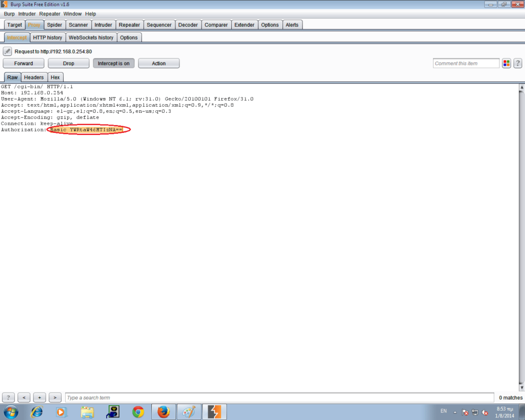Click the search term input field
Image resolution: width=525 pixels, height=420 pixels.
(x=279, y=397)
